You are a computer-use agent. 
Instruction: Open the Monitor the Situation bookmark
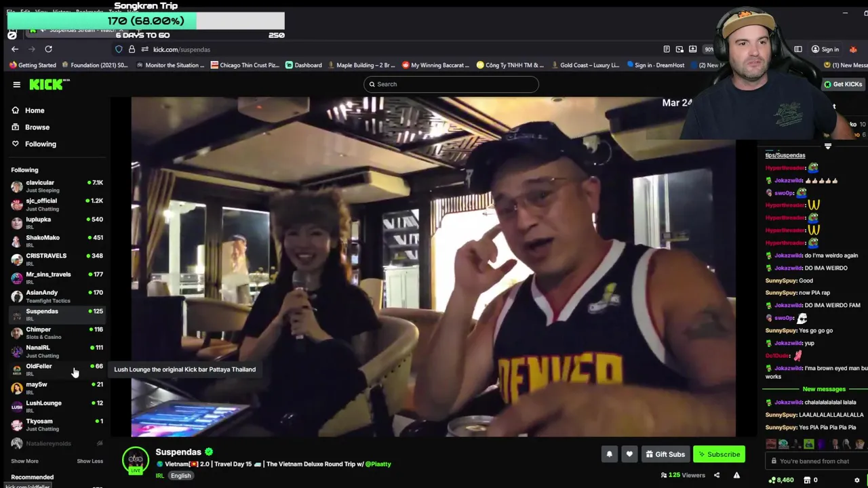(170, 65)
